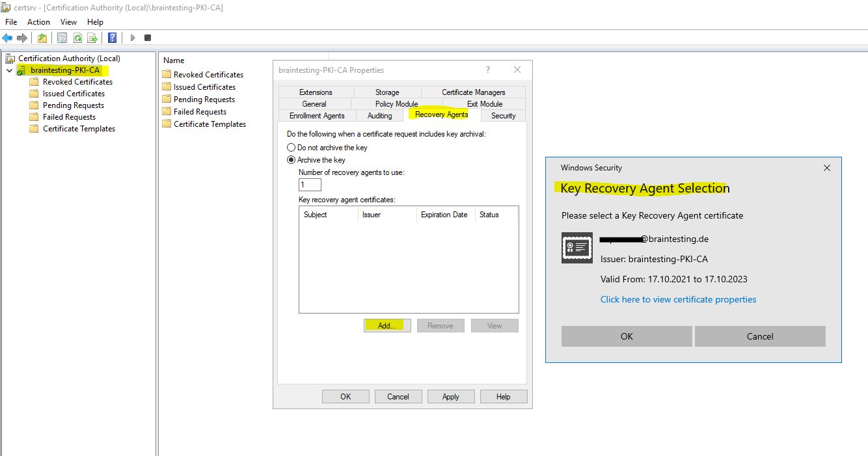The width and height of the screenshot is (868, 456).
Task: Start the CA service with the play icon
Action: coord(132,37)
